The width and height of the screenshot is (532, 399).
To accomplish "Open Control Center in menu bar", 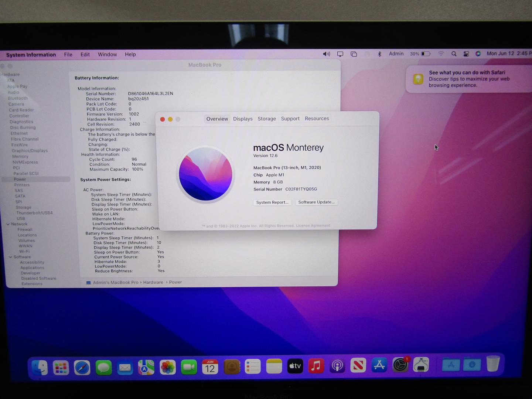I will 466,54.
